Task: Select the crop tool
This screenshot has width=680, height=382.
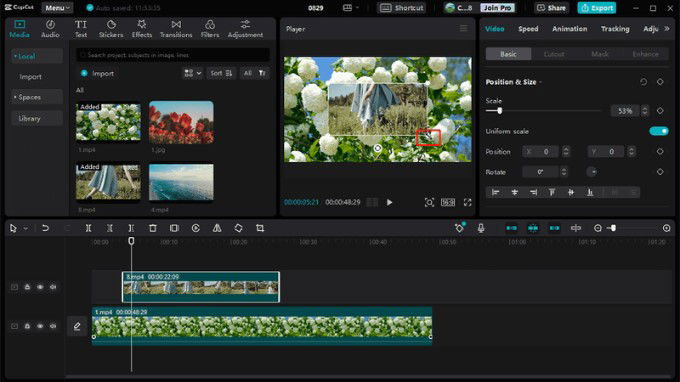Action: (260, 228)
